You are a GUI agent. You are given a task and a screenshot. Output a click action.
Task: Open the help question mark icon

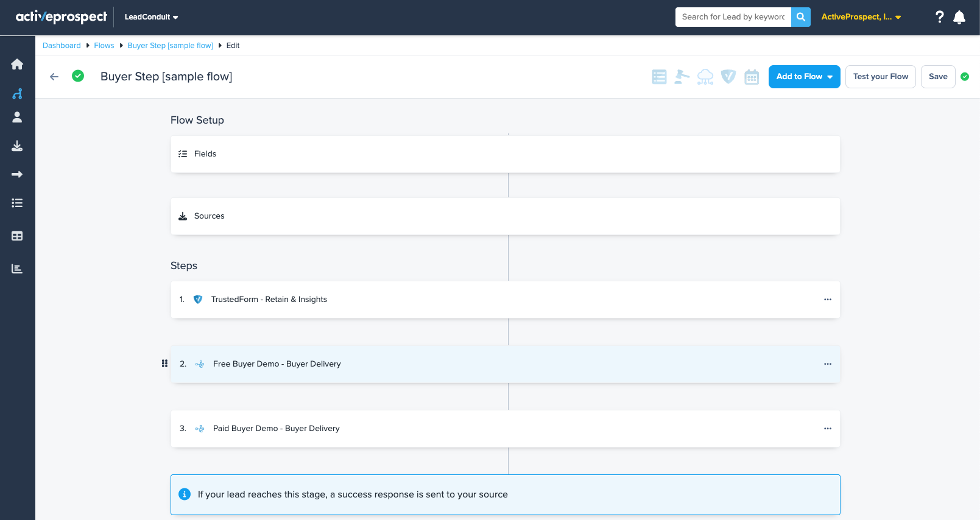pos(940,17)
